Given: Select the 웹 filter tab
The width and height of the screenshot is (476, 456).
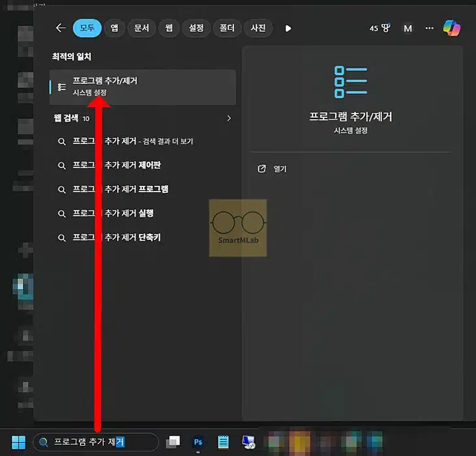Looking at the screenshot, I should [169, 28].
